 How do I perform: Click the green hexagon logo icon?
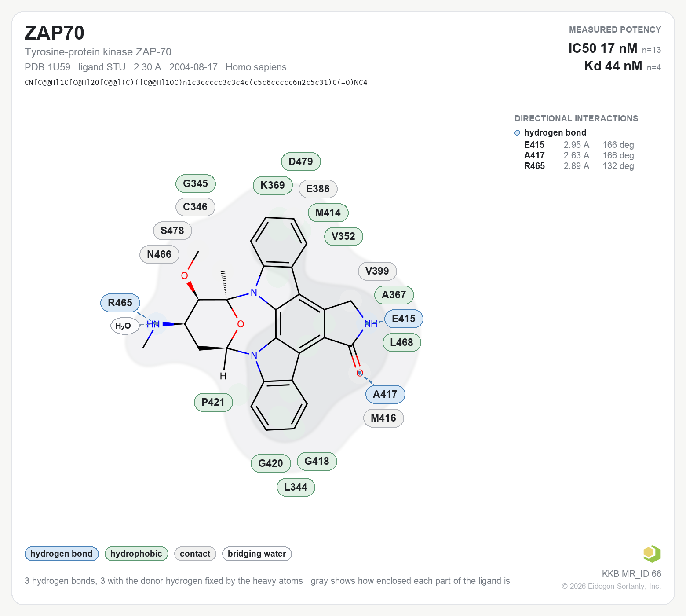(x=652, y=554)
